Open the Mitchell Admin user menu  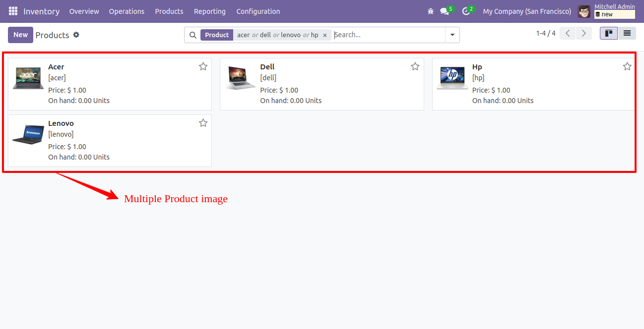click(x=615, y=7)
